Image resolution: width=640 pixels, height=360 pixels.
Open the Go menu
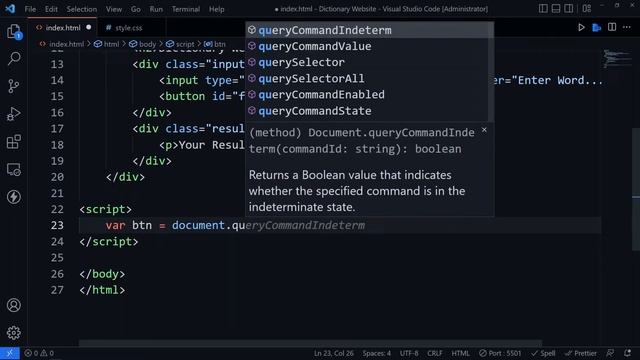[136, 9]
